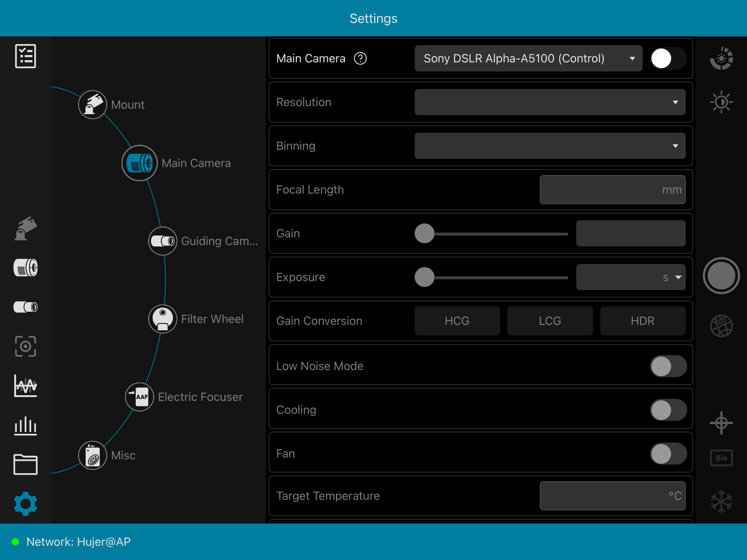
Task: Turn on the Fan switch
Action: pos(668,454)
